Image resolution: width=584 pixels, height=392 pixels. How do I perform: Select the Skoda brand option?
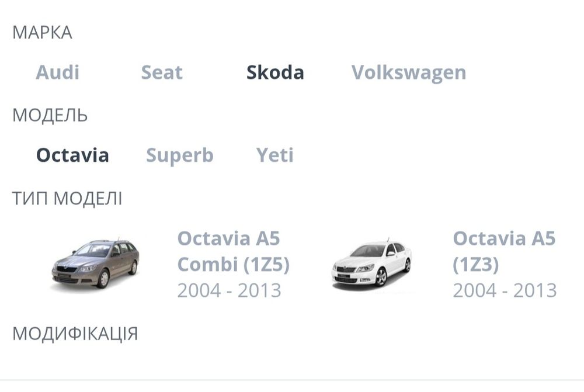coord(275,72)
